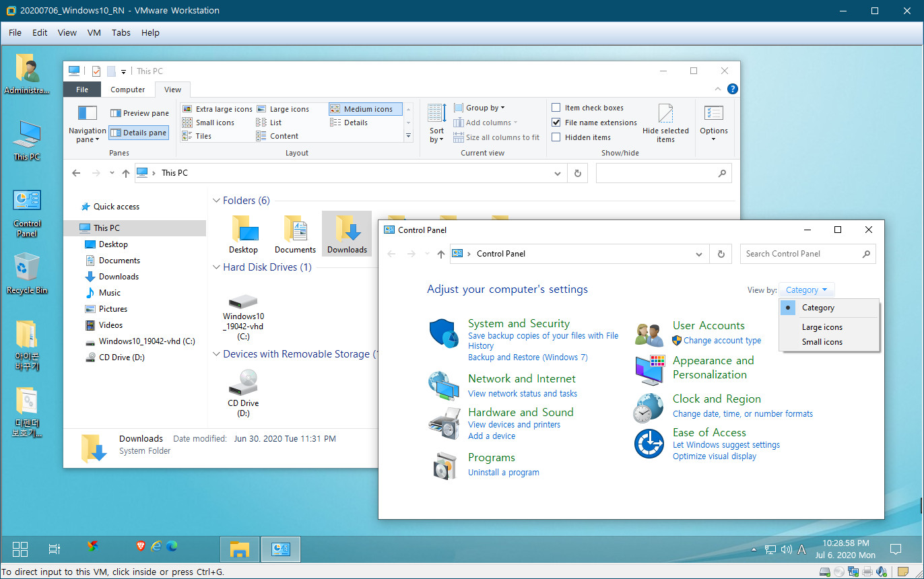Select the Documents folder icon in This PC
The height and width of the screenshot is (579, 924).
click(295, 229)
